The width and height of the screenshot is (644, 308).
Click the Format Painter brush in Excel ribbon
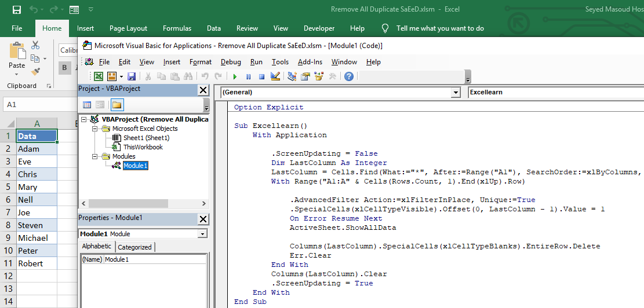35,72
